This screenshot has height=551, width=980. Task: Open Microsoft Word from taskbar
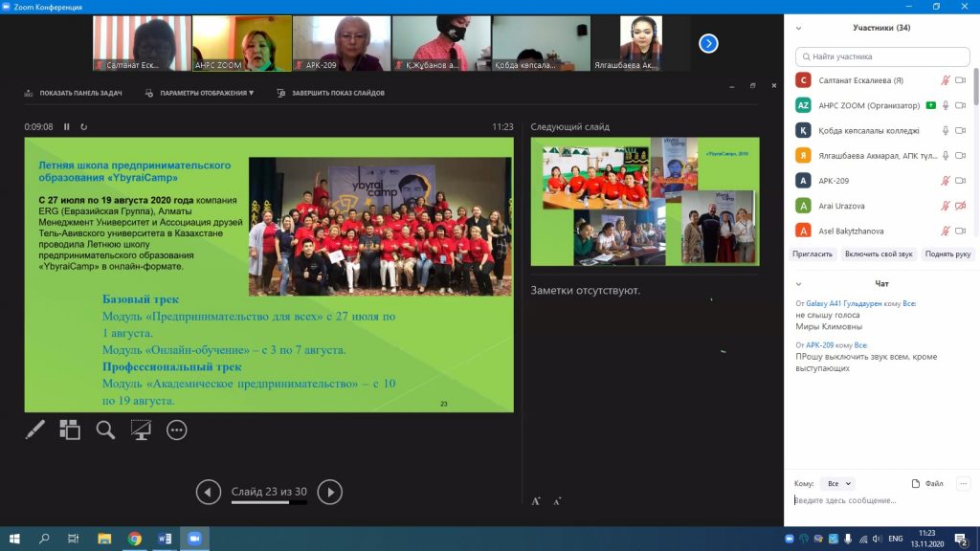(165, 539)
